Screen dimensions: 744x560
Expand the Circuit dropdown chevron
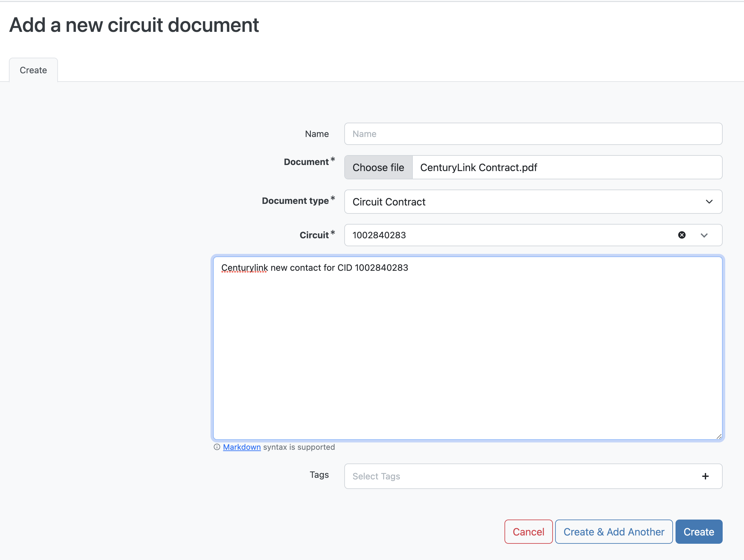pos(704,235)
